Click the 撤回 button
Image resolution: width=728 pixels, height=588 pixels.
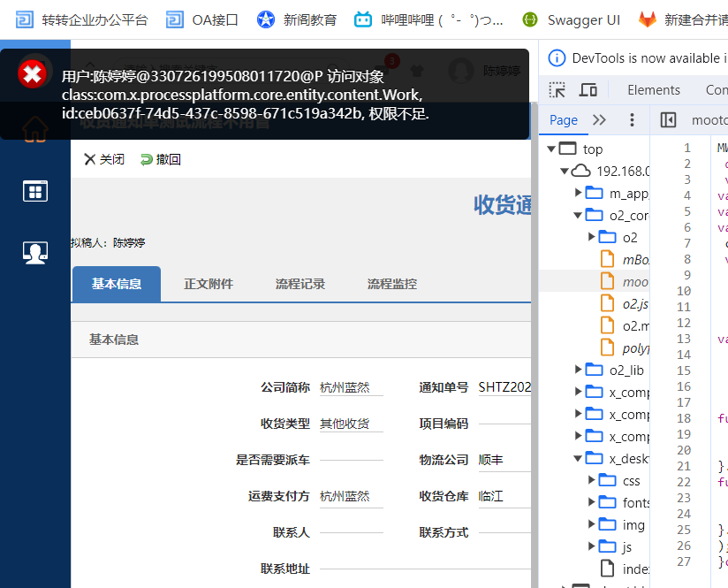(x=161, y=159)
